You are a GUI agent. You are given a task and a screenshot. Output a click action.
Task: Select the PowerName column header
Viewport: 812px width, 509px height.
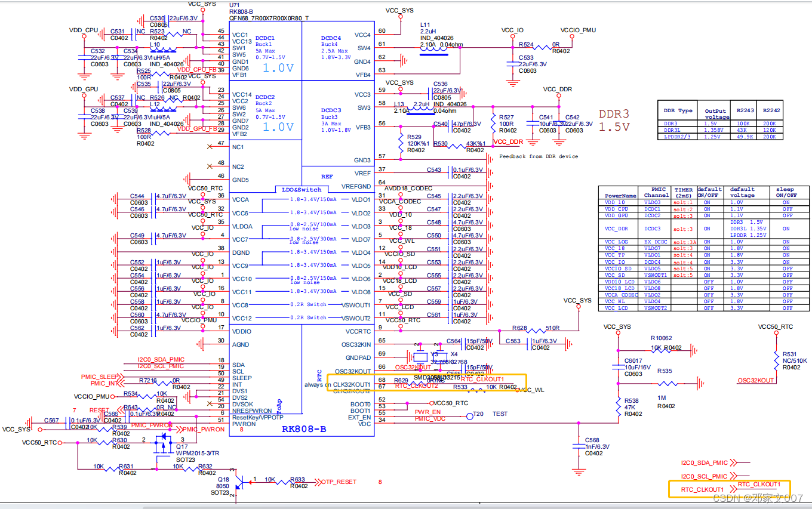click(620, 195)
